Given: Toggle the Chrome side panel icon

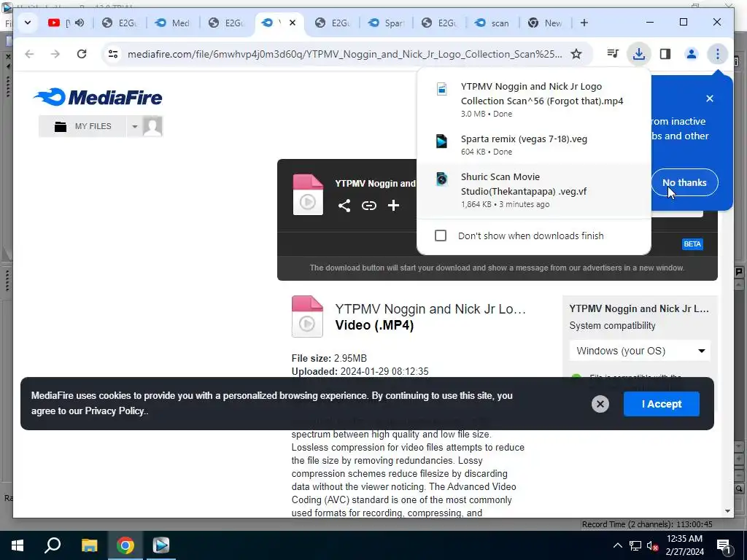Looking at the screenshot, I should click(x=665, y=54).
